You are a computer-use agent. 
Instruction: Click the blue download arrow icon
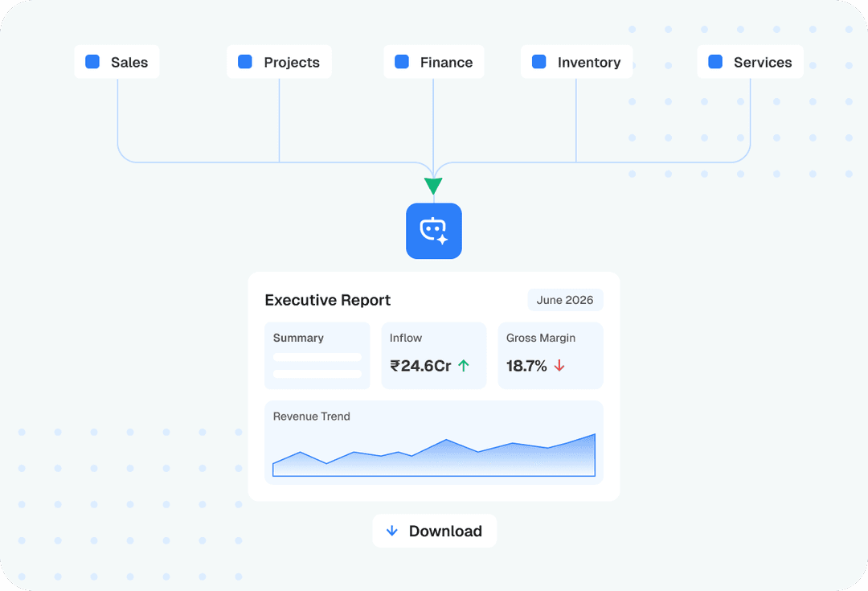point(392,531)
